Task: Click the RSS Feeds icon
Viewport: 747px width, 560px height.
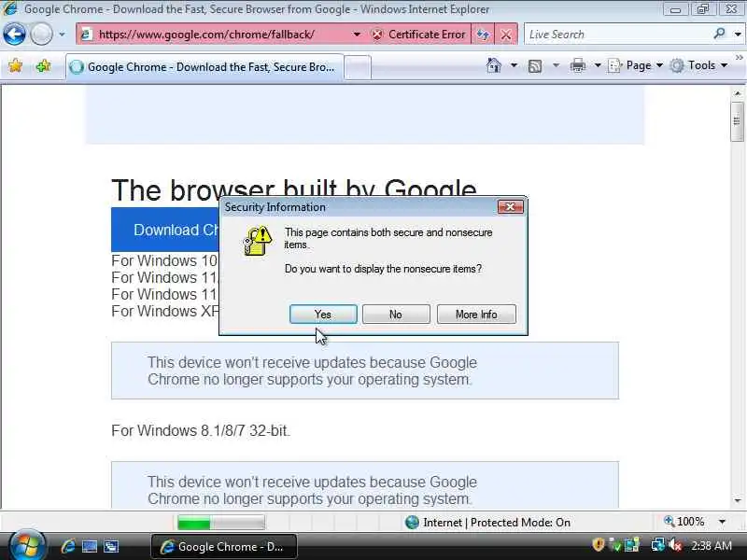Action: [x=535, y=65]
